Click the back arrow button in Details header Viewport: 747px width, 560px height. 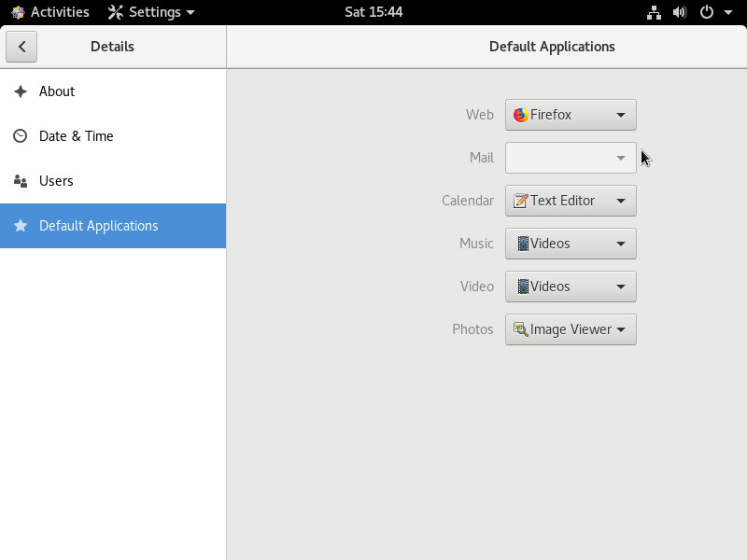coord(21,47)
